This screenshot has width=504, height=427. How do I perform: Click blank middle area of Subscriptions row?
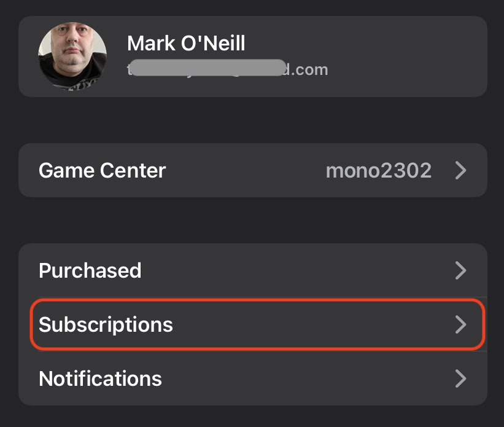point(307,324)
